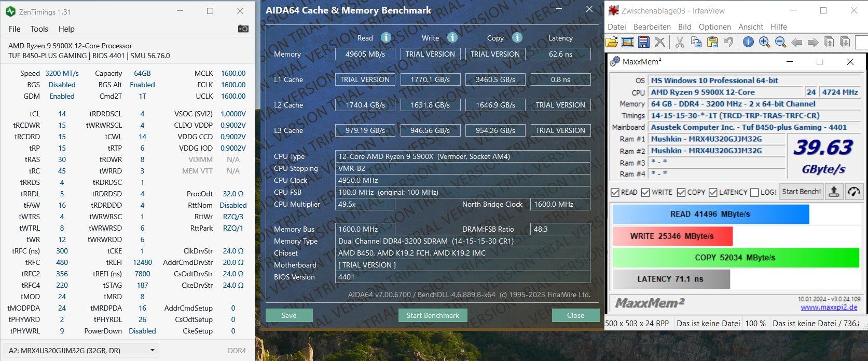The width and height of the screenshot is (868, 361).
Task: Click IrfanView's previous page icon
Action: click(x=829, y=42)
